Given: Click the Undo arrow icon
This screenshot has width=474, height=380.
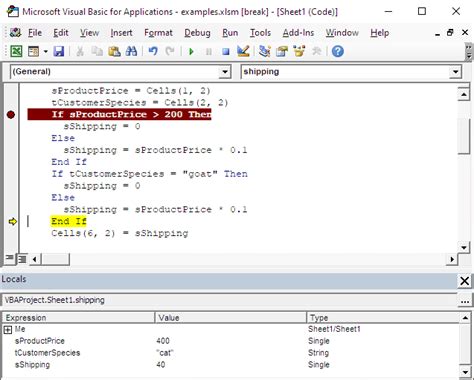Looking at the screenshot, I should 153,51.
